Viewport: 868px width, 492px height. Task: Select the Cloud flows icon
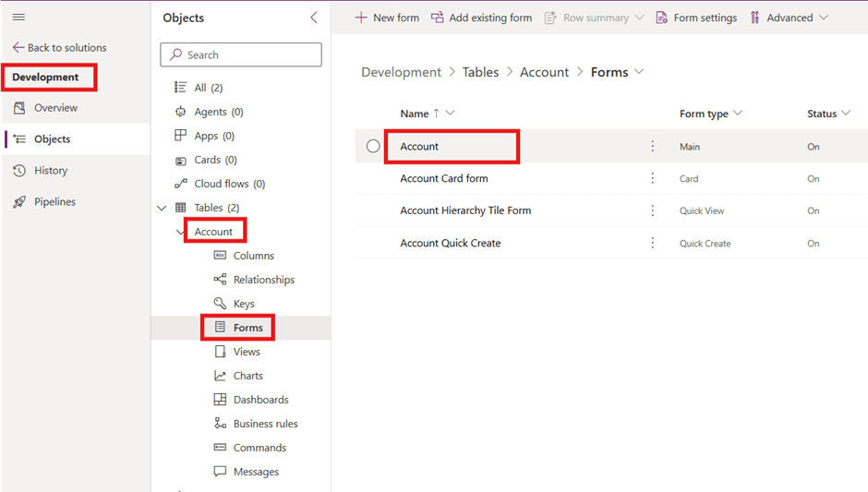pyautogui.click(x=181, y=184)
